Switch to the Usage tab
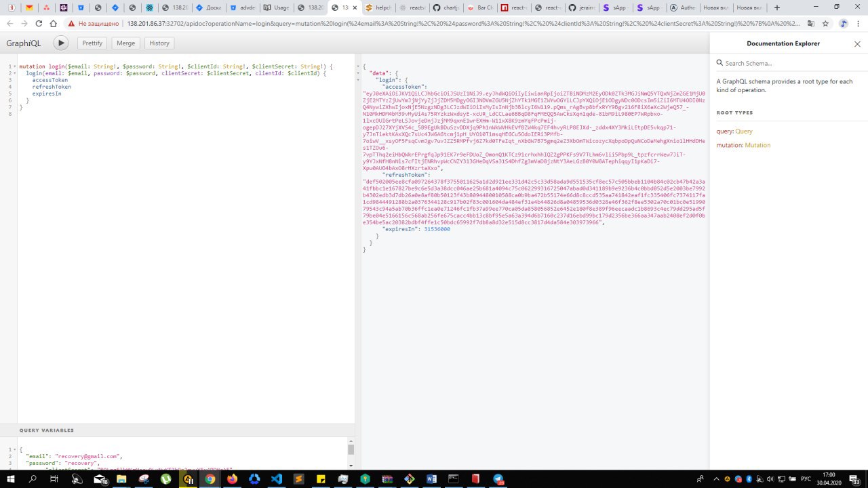This screenshot has height=488, width=868. pyautogui.click(x=276, y=7)
